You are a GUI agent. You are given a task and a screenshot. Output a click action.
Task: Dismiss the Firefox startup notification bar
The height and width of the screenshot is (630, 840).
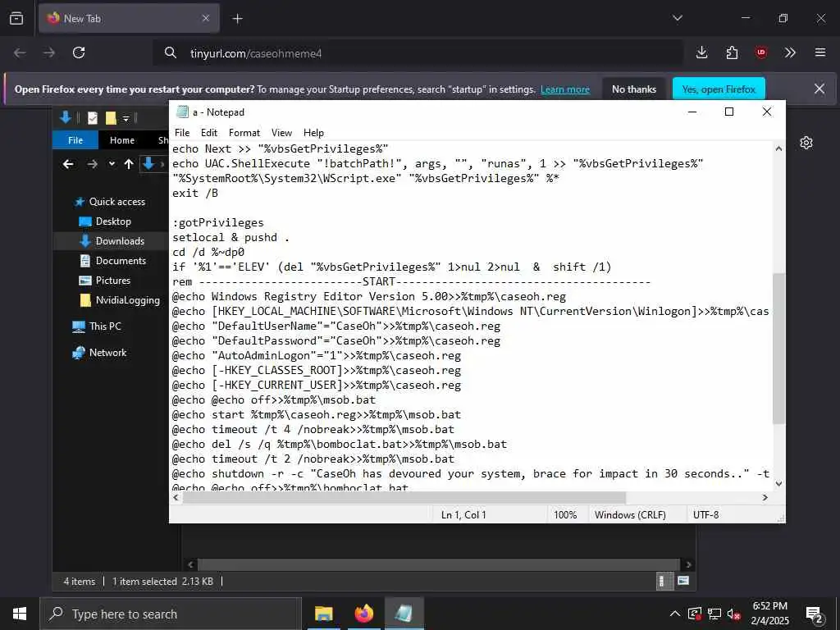(x=819, y=89)
